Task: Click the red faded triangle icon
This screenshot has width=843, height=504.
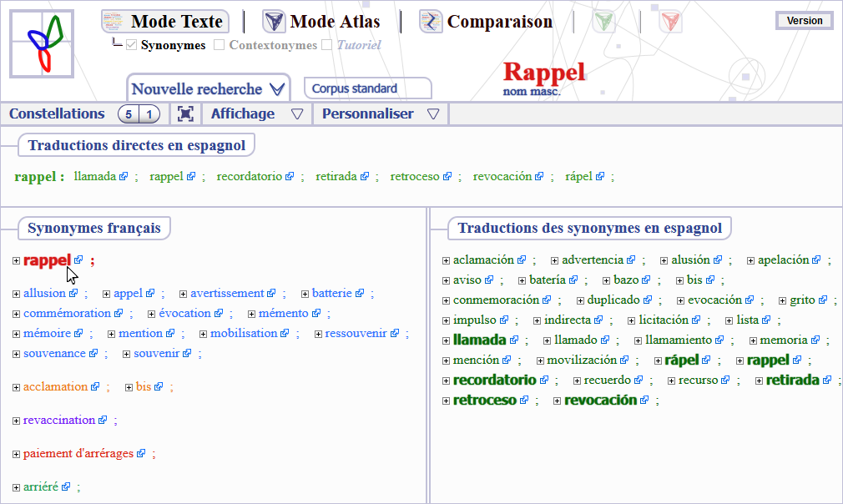Action: click(x=670, y=23)
